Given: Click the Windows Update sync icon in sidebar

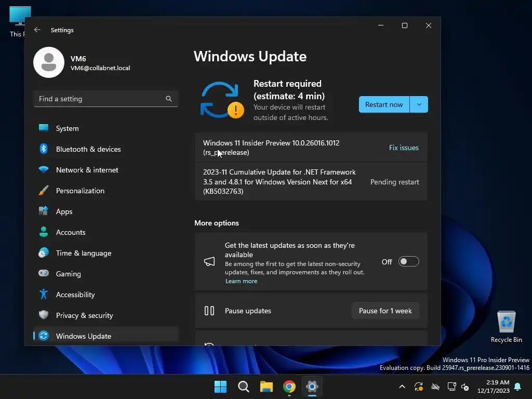Looking at the screenshot, I should pos(44,336).
